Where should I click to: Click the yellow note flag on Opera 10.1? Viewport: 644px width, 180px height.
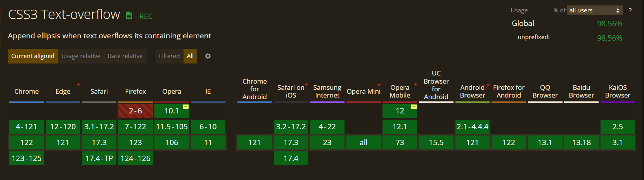(x=186, y=106)
